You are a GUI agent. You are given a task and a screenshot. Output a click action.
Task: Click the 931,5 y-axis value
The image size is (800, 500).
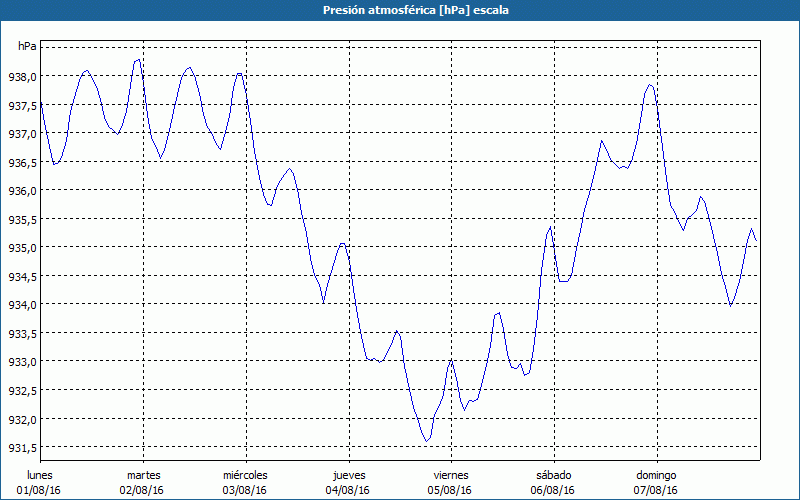click(22, 447)
